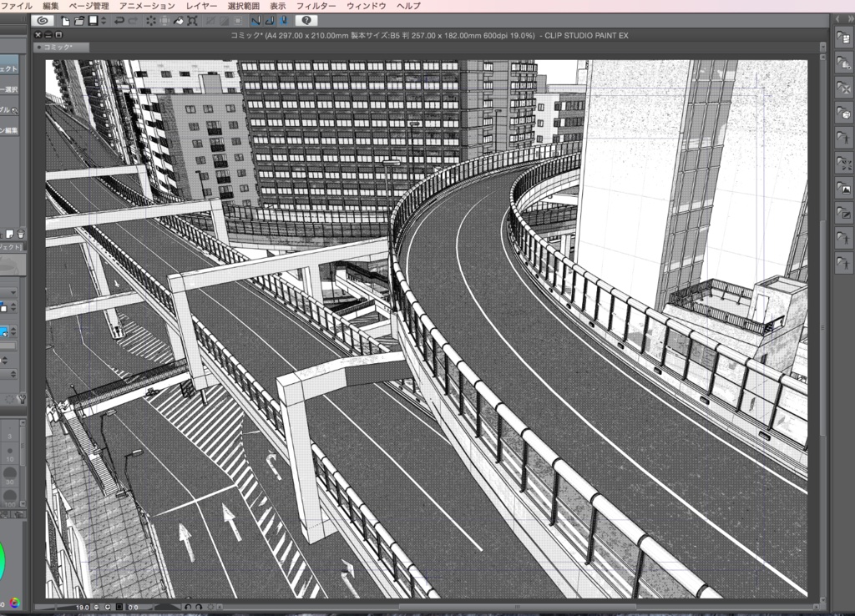The image size is (855, 616).
Task: Click the Deselect toolbar icon
Action: click(x=210, y=21)
